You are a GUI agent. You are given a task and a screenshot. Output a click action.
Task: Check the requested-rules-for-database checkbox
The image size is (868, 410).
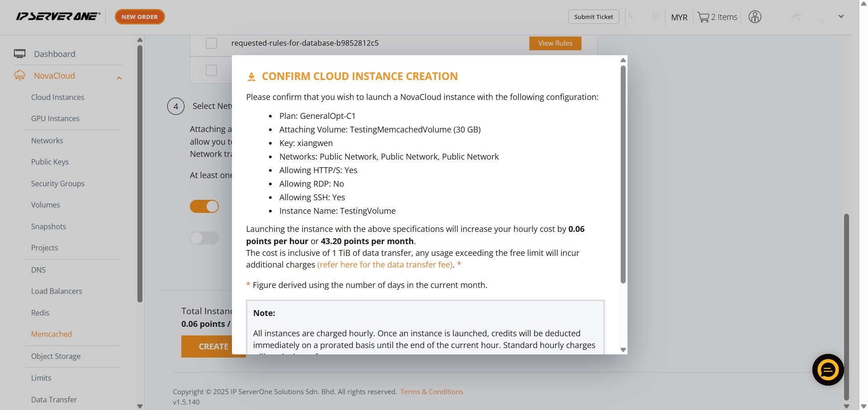click(x=211, y=43)
